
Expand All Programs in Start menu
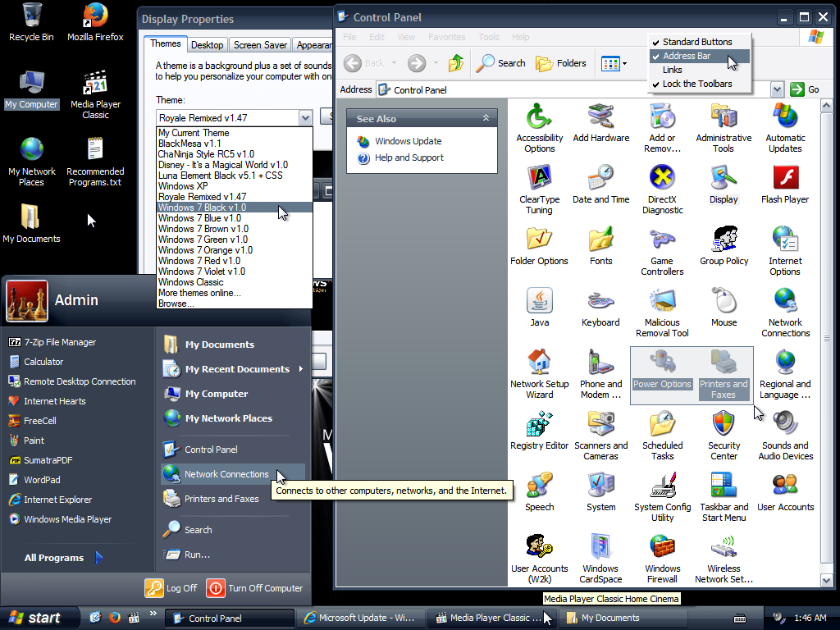coord(62,558)
